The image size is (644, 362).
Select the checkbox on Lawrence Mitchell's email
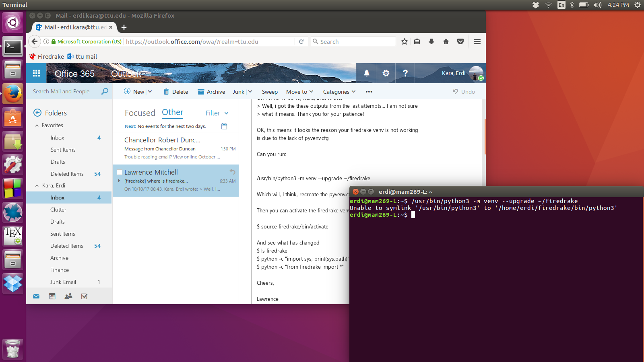pos(120,172)
